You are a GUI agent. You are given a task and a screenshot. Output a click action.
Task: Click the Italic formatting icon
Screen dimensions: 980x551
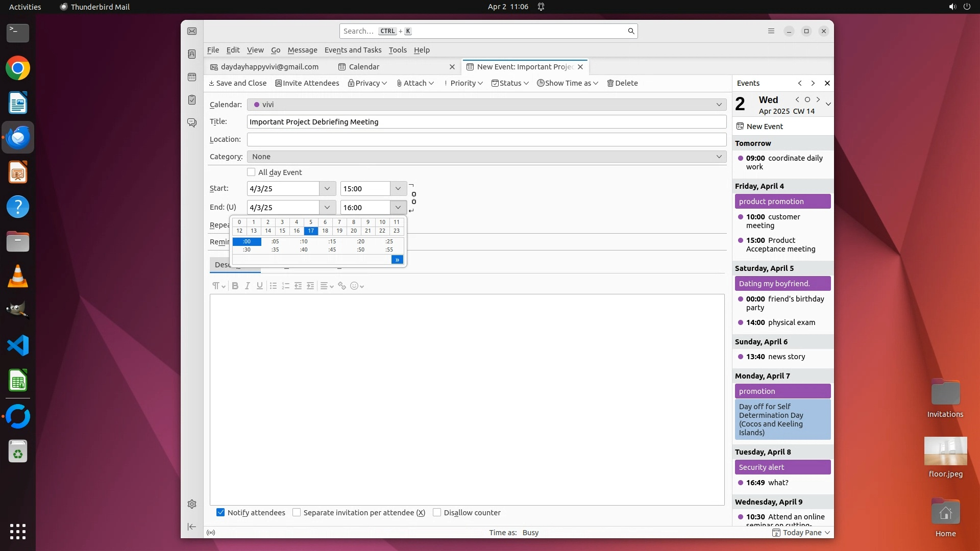click(x=247, y=286)
